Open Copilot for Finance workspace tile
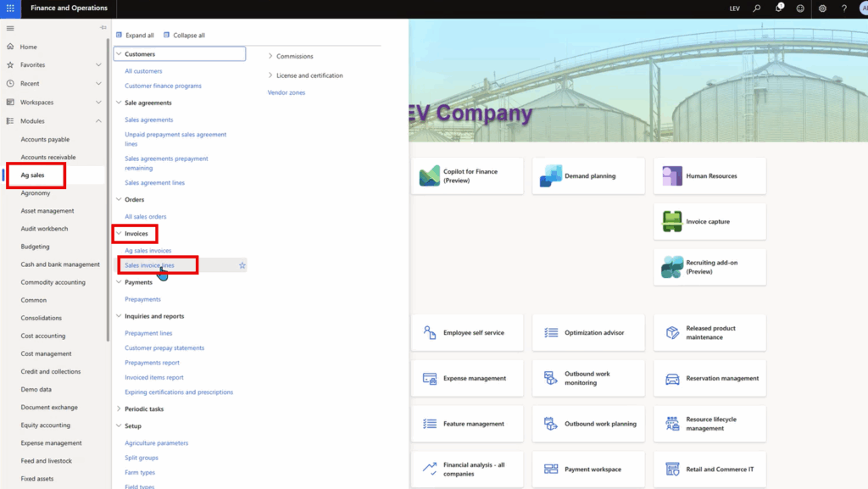The width and height of the screenshot is (868, 489). (x=467, y=176)
